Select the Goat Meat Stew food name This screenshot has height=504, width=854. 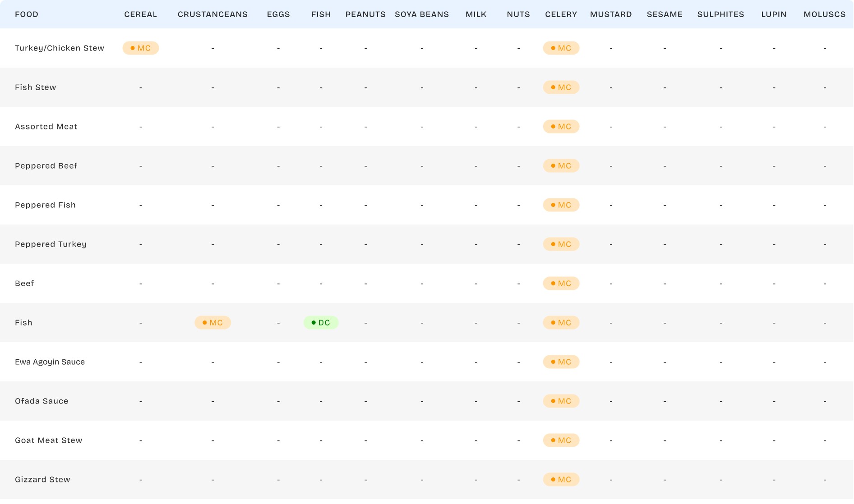click(49, 440)
